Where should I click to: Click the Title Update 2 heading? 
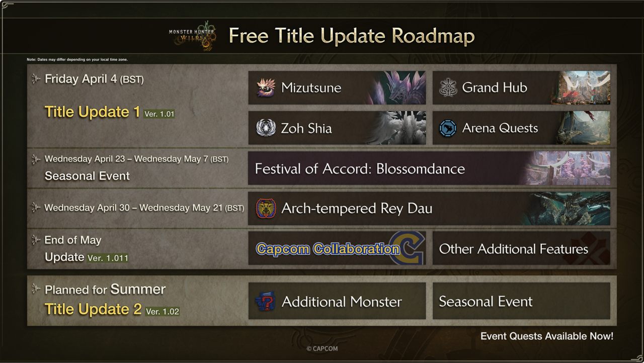click(x=93, y=309)
